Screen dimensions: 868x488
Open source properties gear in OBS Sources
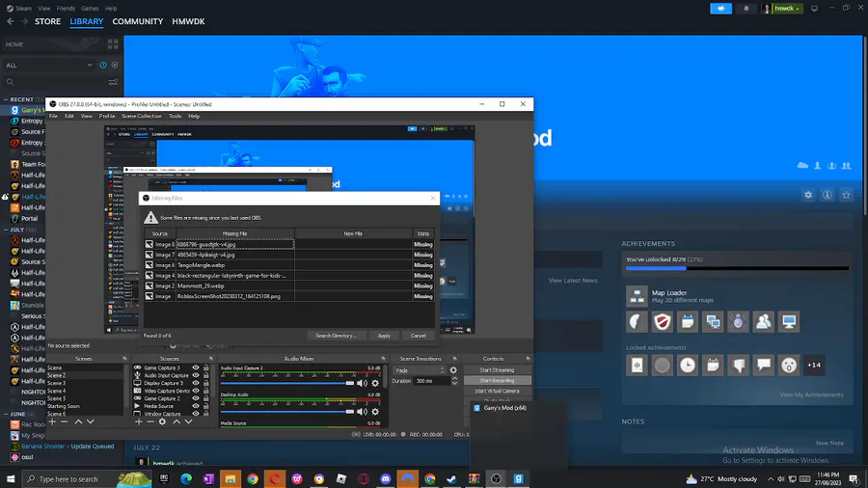[x=162, y=421]
